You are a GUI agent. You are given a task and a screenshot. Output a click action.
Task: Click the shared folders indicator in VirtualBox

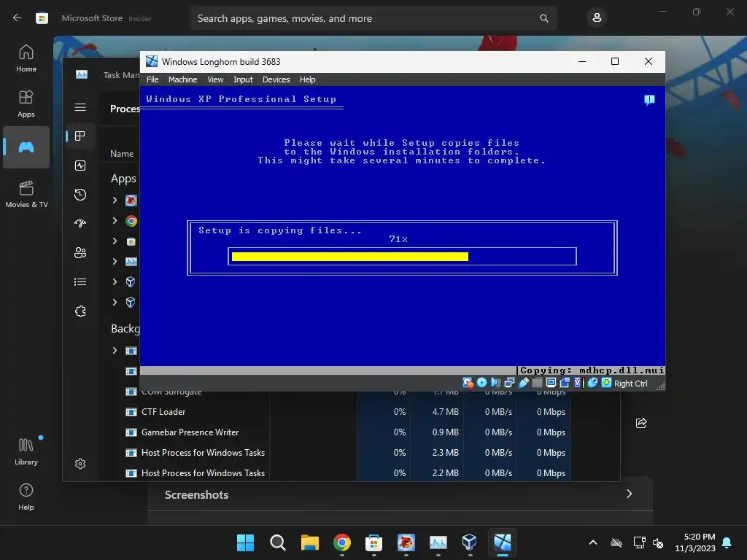[537, 383]
